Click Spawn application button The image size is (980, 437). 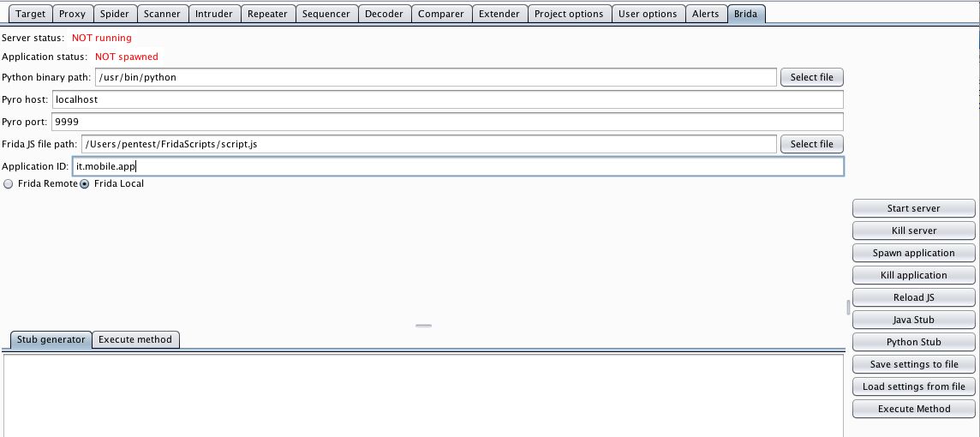pos(913,253)
